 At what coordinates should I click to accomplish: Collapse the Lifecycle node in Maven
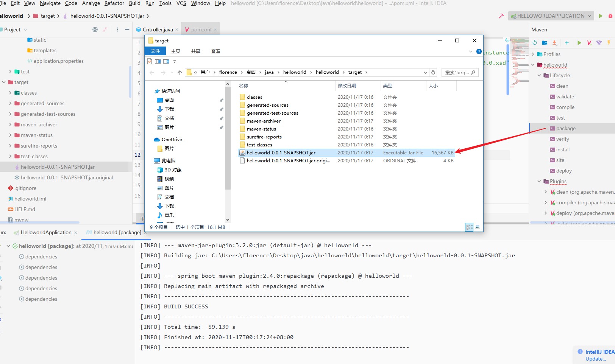(x=539, y=75)
